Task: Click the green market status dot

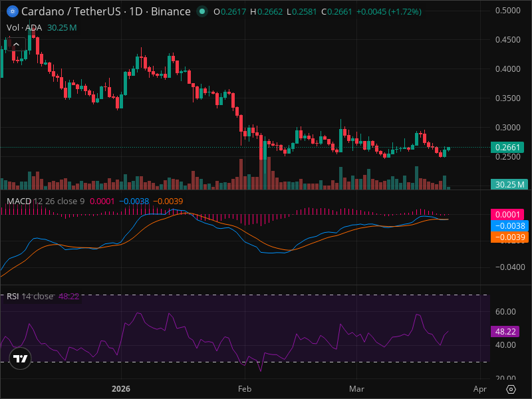Action: pyautogui.click(x=202, y=11)
